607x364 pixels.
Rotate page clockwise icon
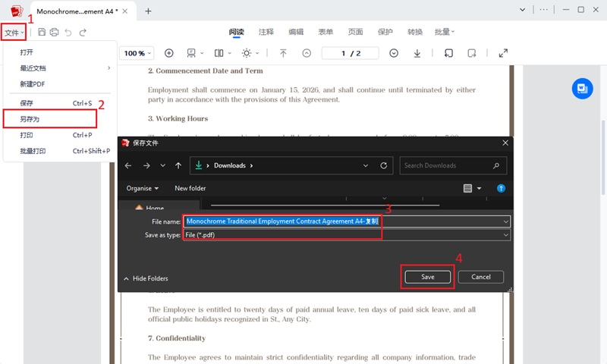pos(471,53)
